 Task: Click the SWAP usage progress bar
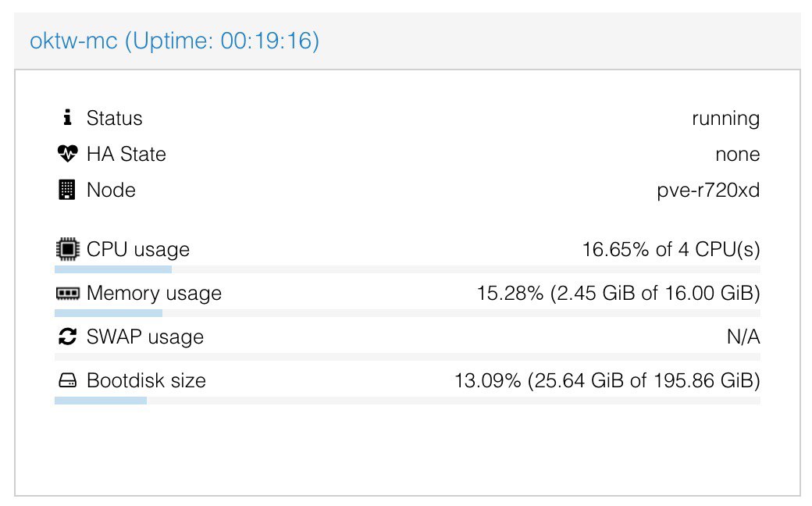407,357
